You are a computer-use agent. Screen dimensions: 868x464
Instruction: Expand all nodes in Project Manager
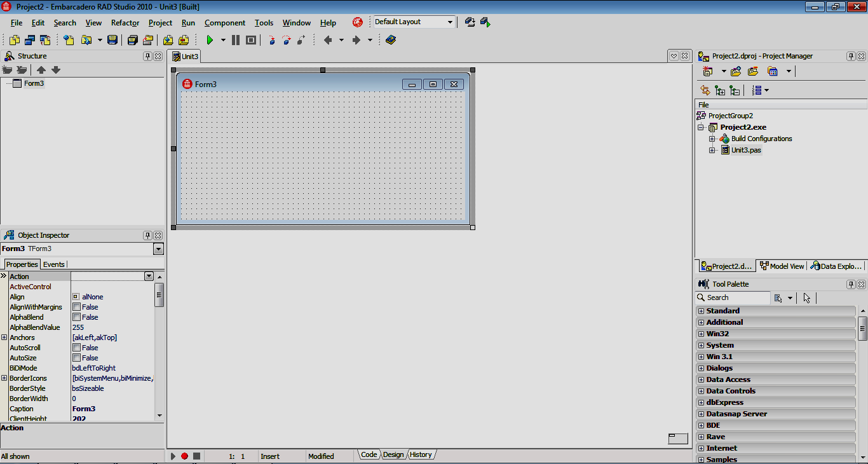point(720,90)
